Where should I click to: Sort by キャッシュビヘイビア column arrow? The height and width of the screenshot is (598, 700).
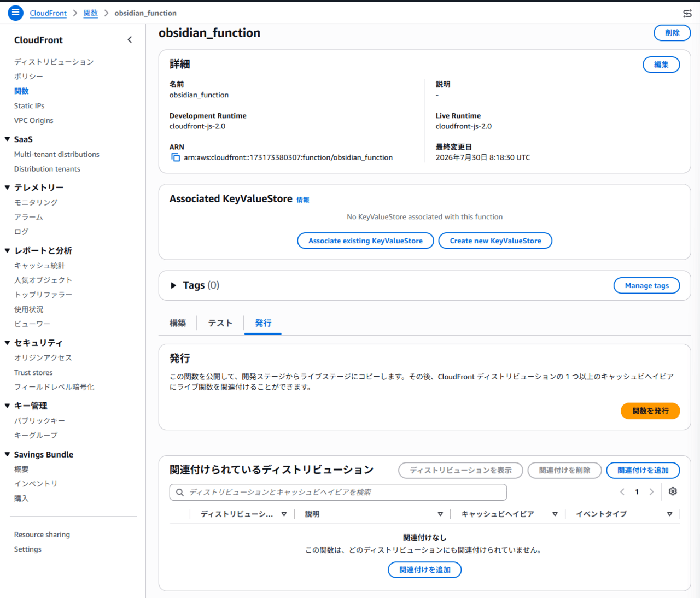pyautogui.click(x=555, y=514)
